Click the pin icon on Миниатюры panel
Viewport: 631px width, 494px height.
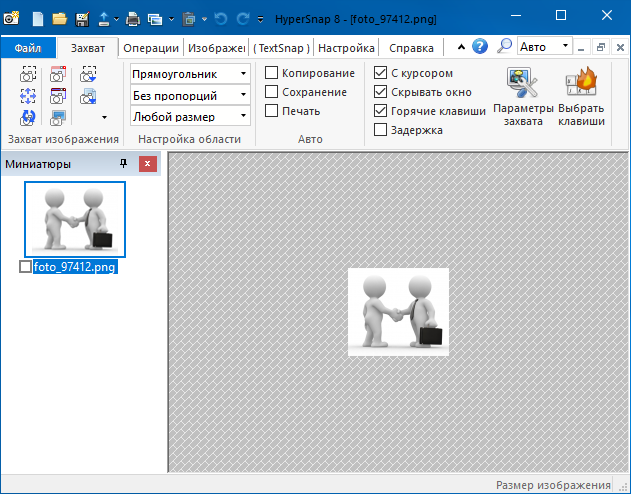coord(124,164)
